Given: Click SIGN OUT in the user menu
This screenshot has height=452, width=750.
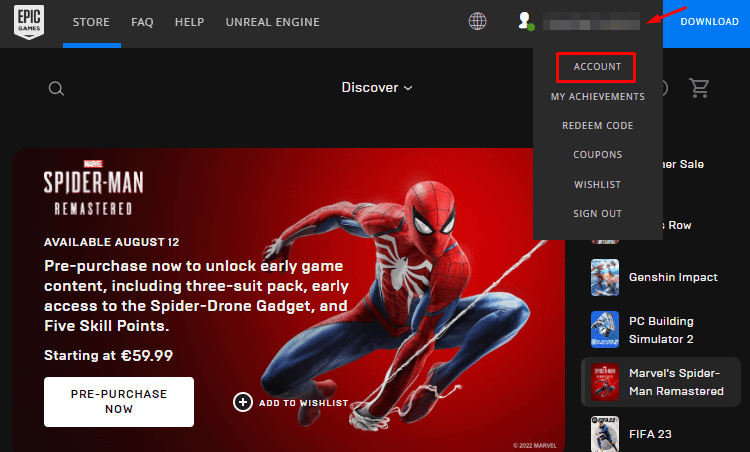Looking at the screenshot, I should pos(597,214).
